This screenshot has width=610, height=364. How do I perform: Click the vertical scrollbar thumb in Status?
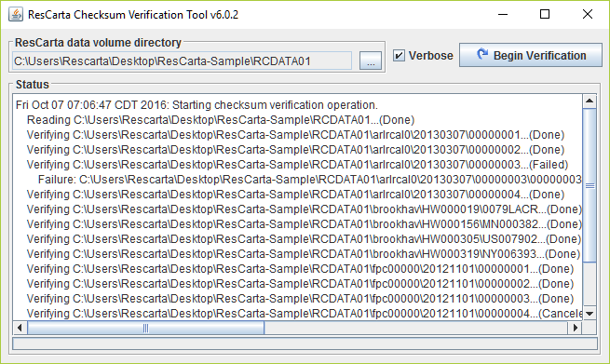pos(590,185)
